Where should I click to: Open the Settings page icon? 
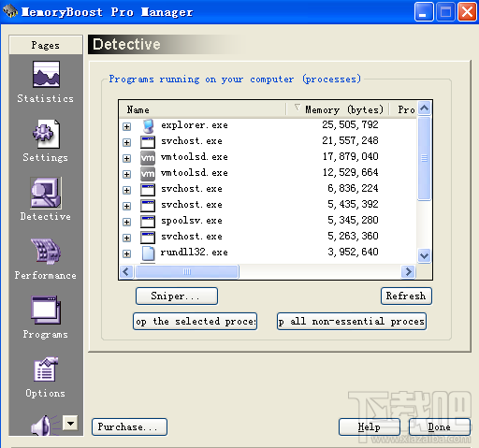(46, 134)
